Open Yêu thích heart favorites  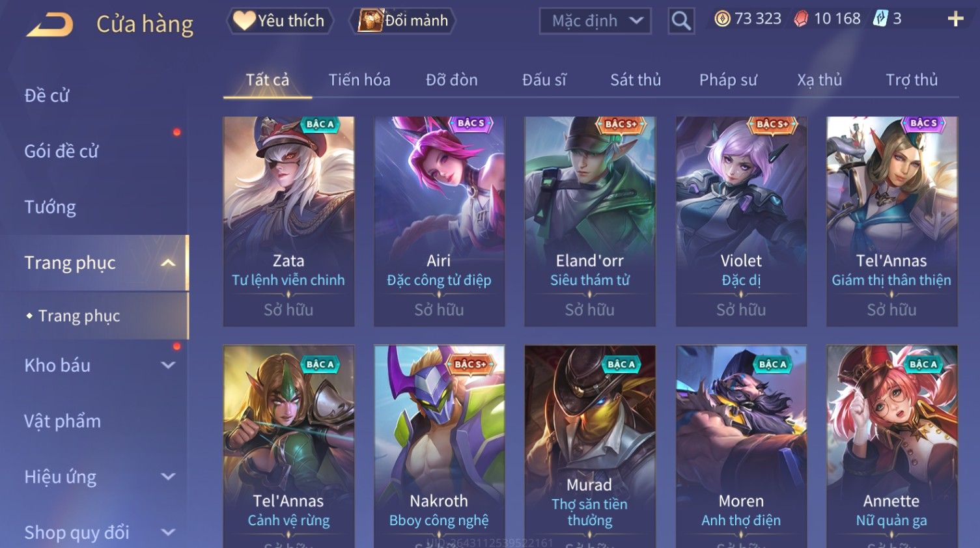(x=280, y=21)
